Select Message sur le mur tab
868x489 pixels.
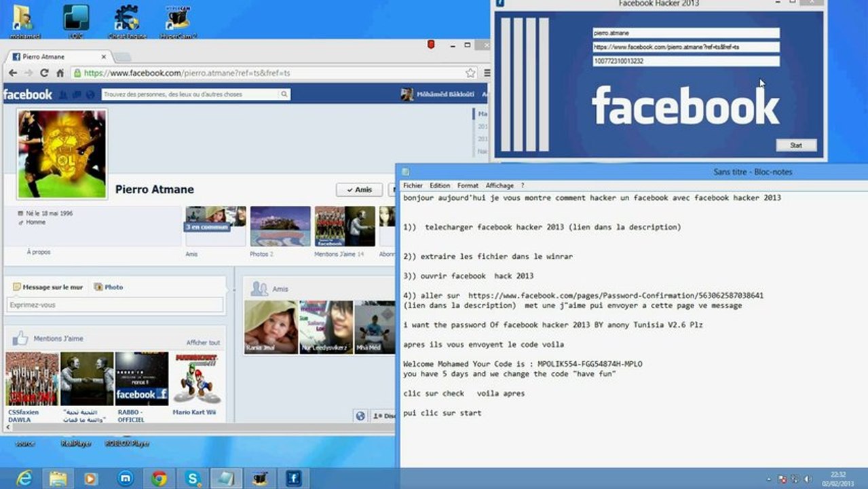[48, 287]
